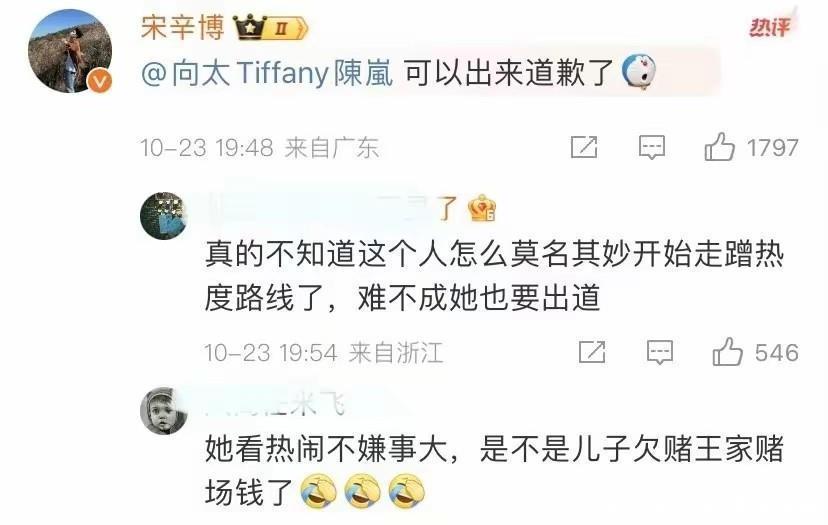828x525 pixels.
Task: Click the timestamp 10-23 19:54
Action: coord(271,353)
